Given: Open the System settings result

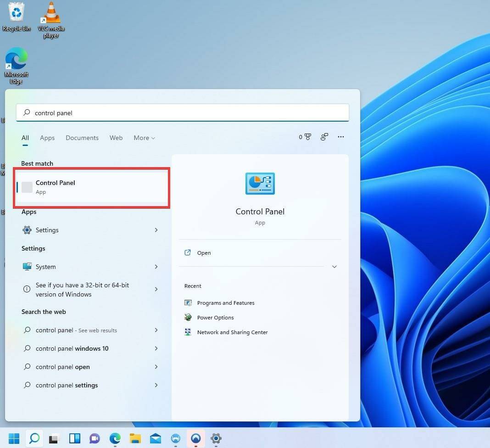Looking at the screenshot, I should [46, 267].
